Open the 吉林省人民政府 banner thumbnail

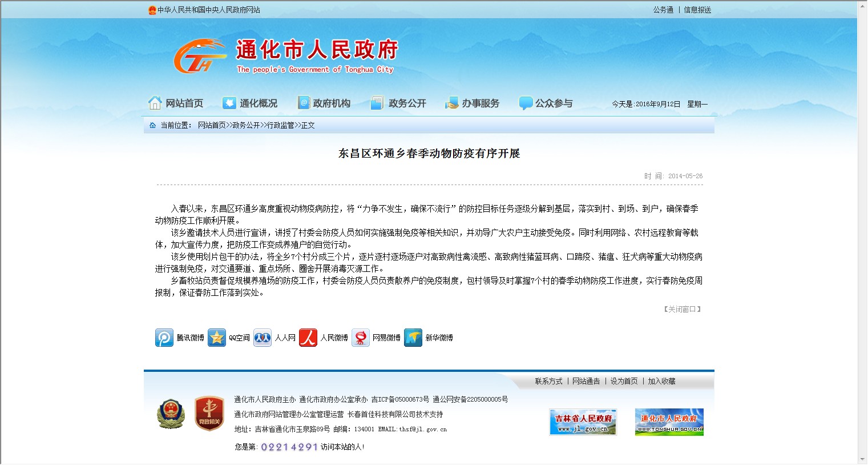coord(583,422)
